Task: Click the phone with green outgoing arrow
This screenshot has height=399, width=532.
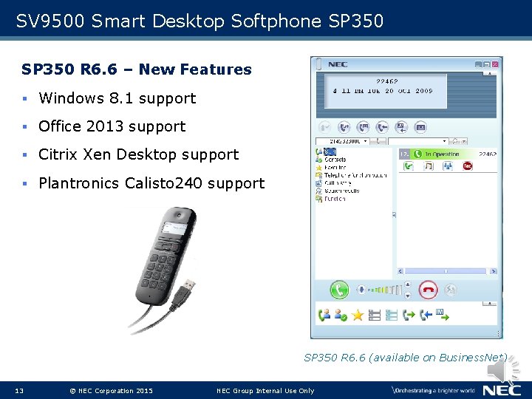Action: 409,316
